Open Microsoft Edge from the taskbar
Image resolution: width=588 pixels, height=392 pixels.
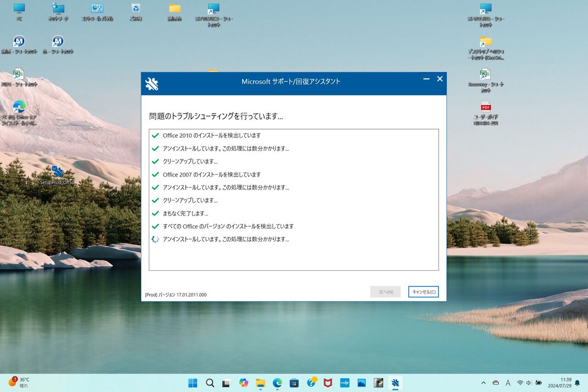(x=277, y=383)
